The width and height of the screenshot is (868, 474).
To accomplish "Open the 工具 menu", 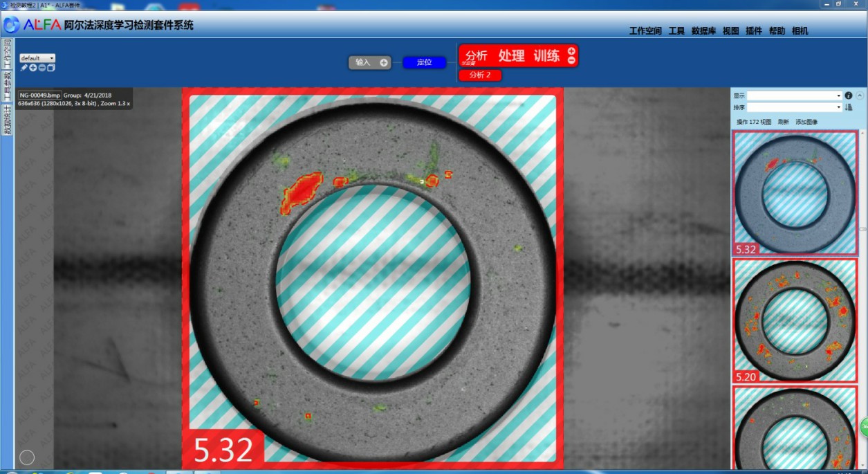I will pos(676,31).
